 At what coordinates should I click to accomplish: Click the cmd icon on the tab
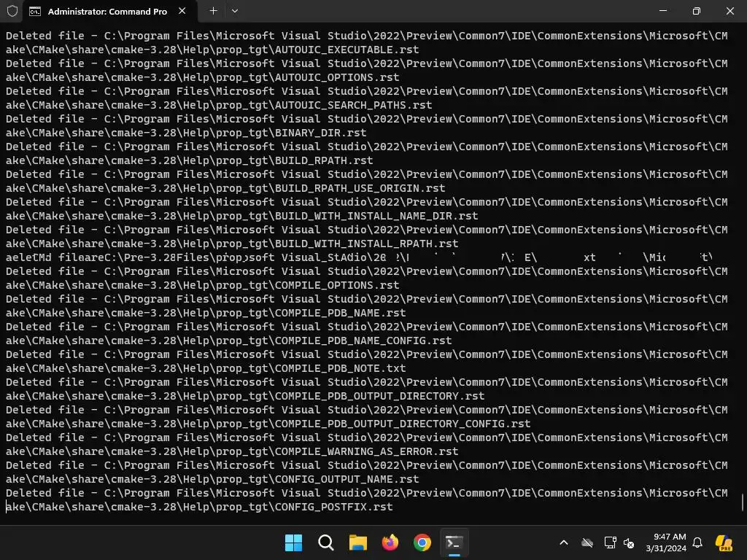coord(35,12)
